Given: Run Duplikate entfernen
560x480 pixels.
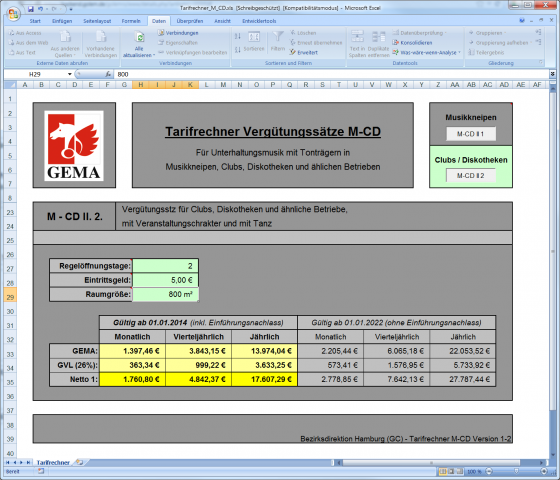Looking at the screenshot, I should tap(379, 44).
